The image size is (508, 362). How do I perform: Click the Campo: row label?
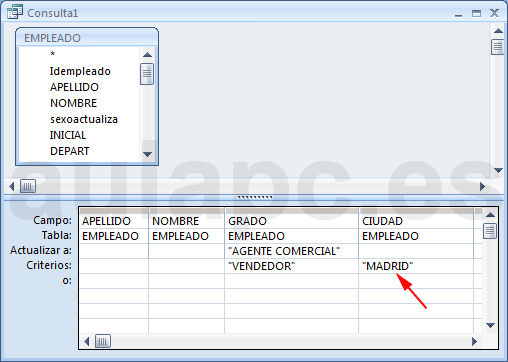(52, 220)
